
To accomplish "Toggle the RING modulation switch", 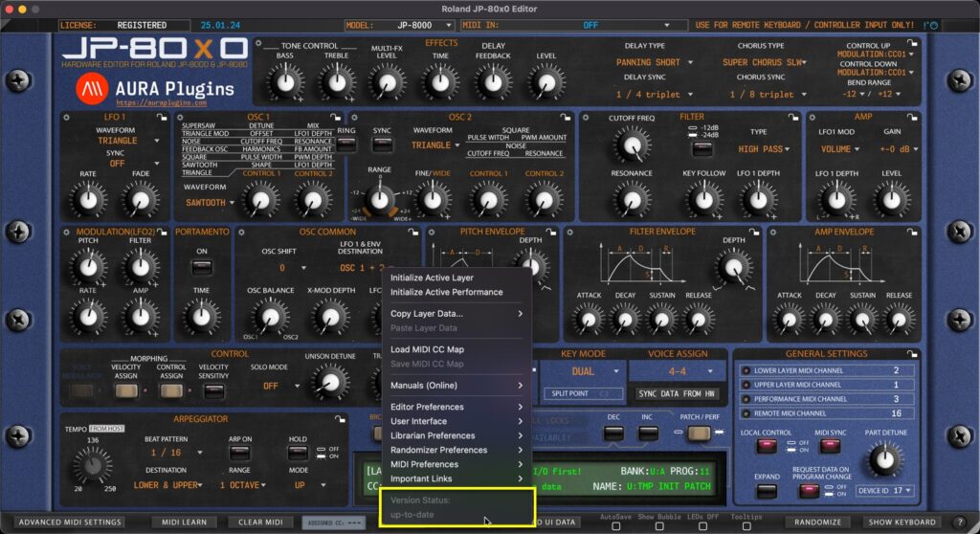I will tap(345, 145).
